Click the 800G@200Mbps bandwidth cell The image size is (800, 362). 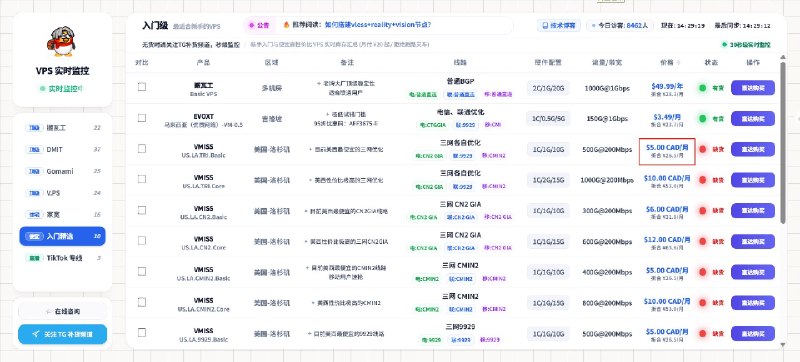click(606, 303)
